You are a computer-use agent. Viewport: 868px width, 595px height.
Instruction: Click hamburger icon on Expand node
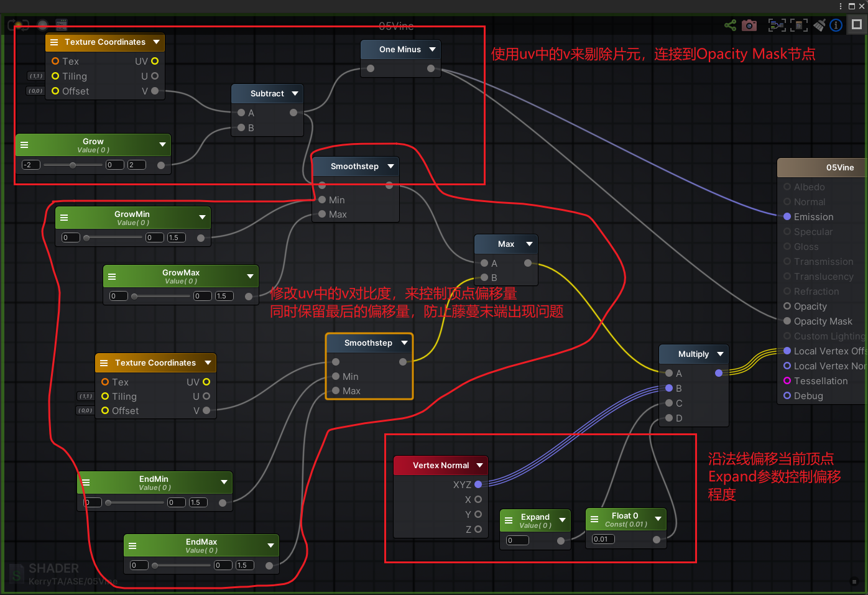point(509,520)
